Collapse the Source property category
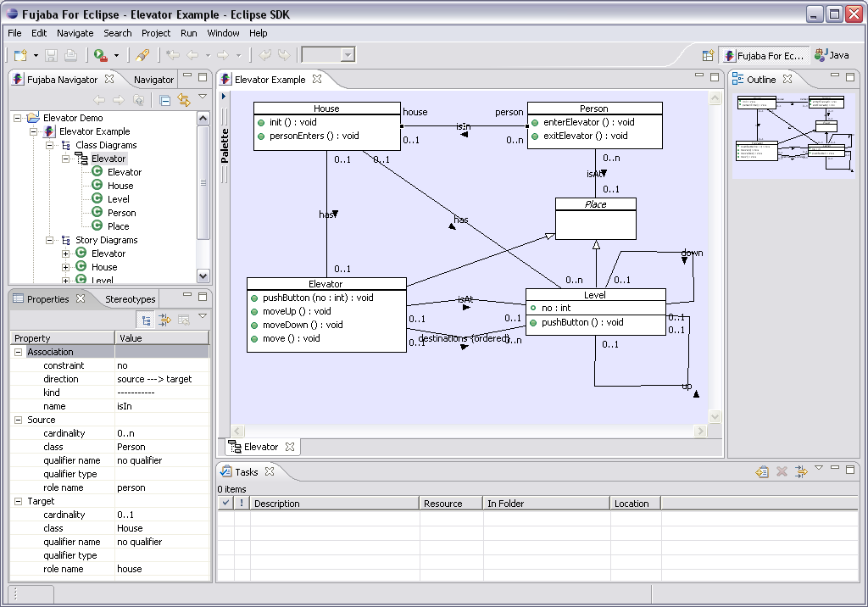This screenshot has width=868, height=607. [18, 420]
